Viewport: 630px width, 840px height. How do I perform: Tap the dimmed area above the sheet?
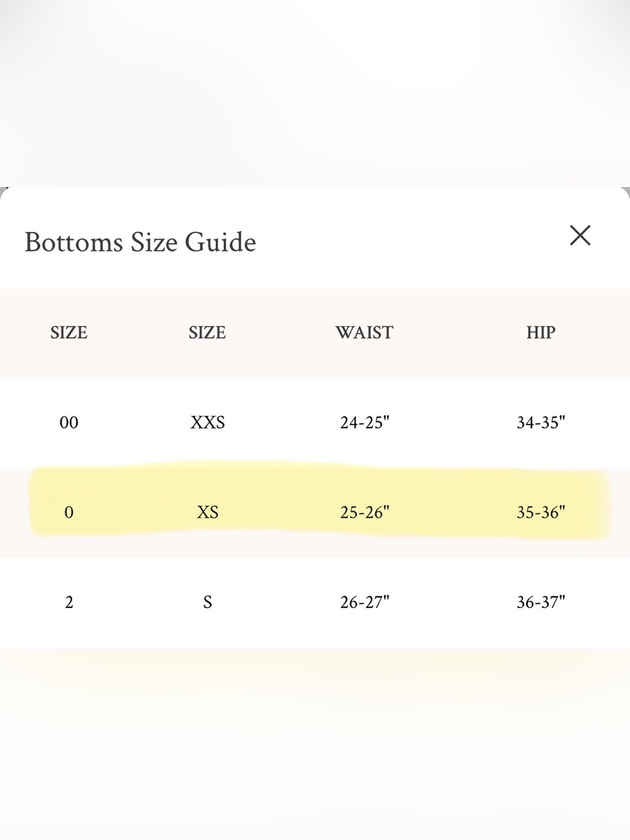coord(315,93)
